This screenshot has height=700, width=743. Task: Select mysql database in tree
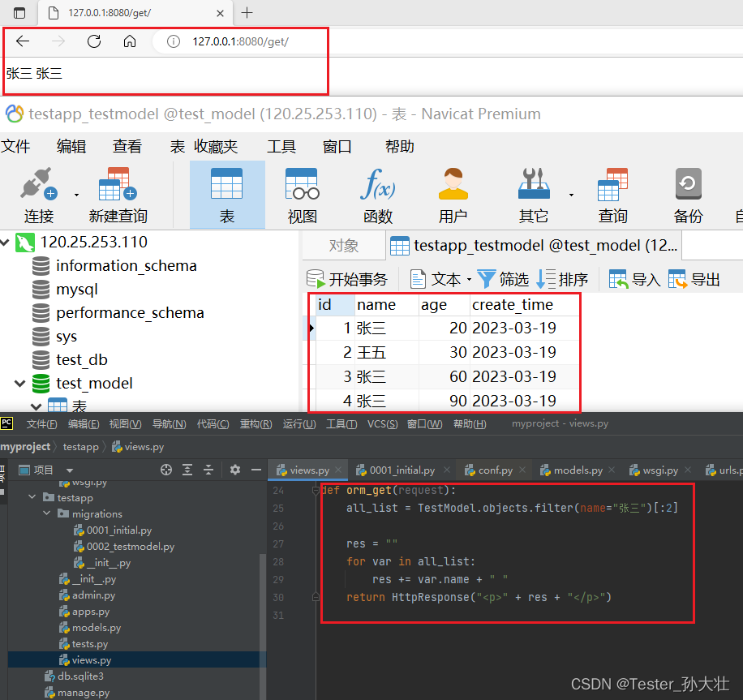tap(77, 289)
